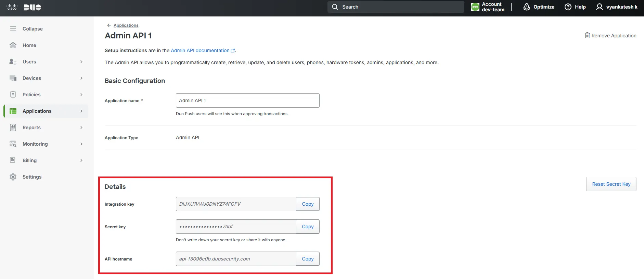The height and width of the screenshot is (279, 644).
Task: Open Home in the sidebar
Action: [29, 45]
